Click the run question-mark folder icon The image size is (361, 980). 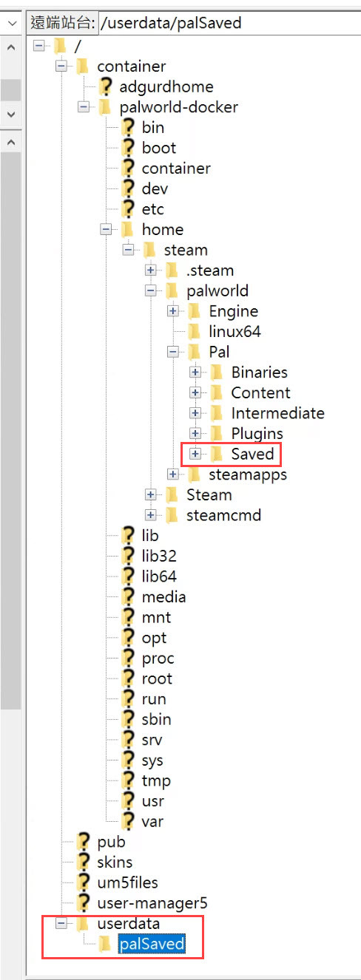point(129,698)
